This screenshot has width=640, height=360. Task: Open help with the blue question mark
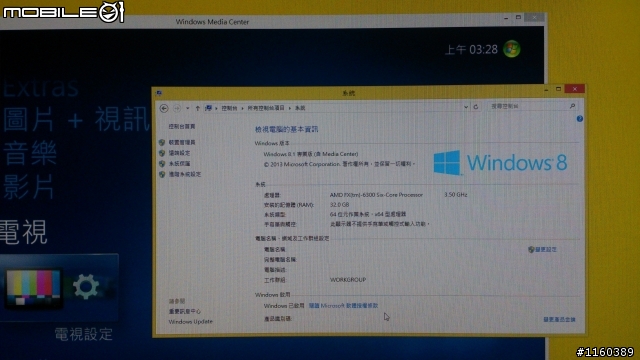click(x=580, y=119)
